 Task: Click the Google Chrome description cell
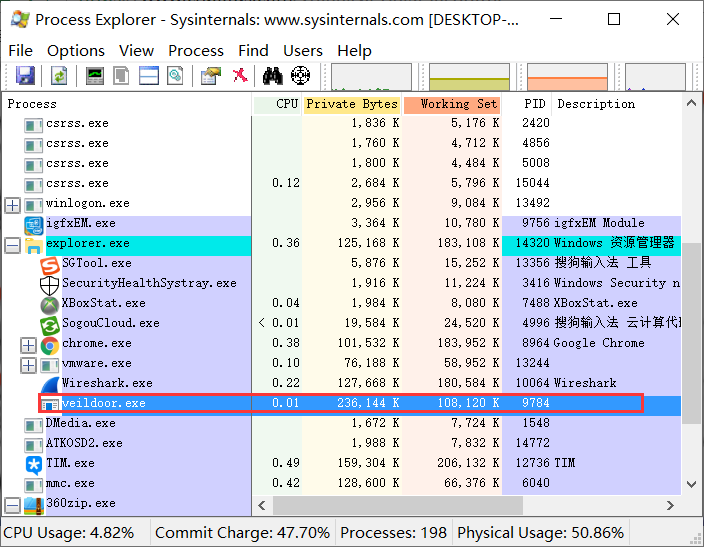(x=599, y=343)
